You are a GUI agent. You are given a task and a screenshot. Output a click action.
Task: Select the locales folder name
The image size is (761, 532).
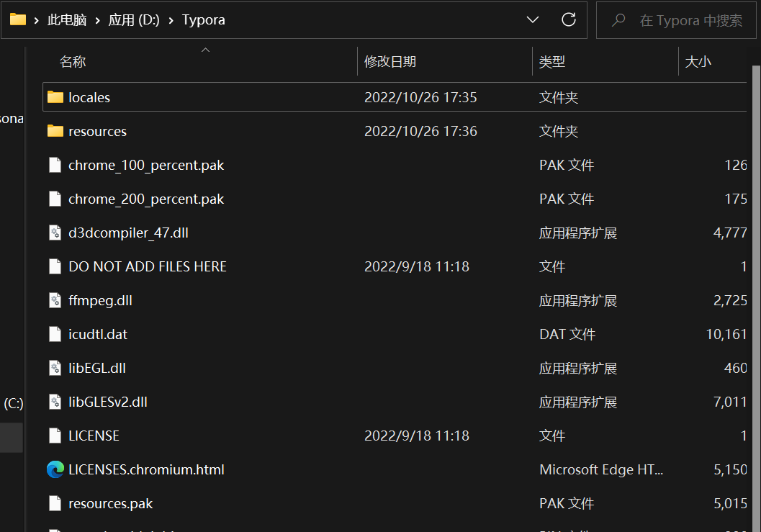(89, 98)
